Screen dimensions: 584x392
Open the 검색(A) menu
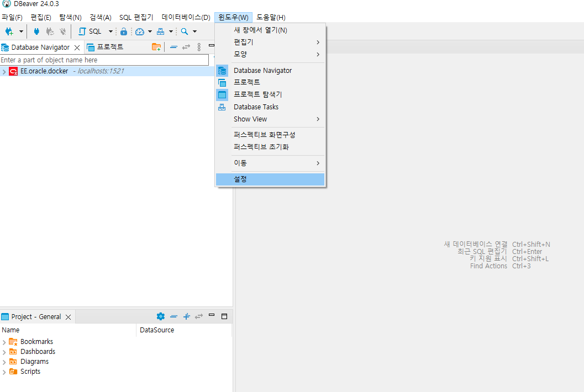click(x=101, y=18)
